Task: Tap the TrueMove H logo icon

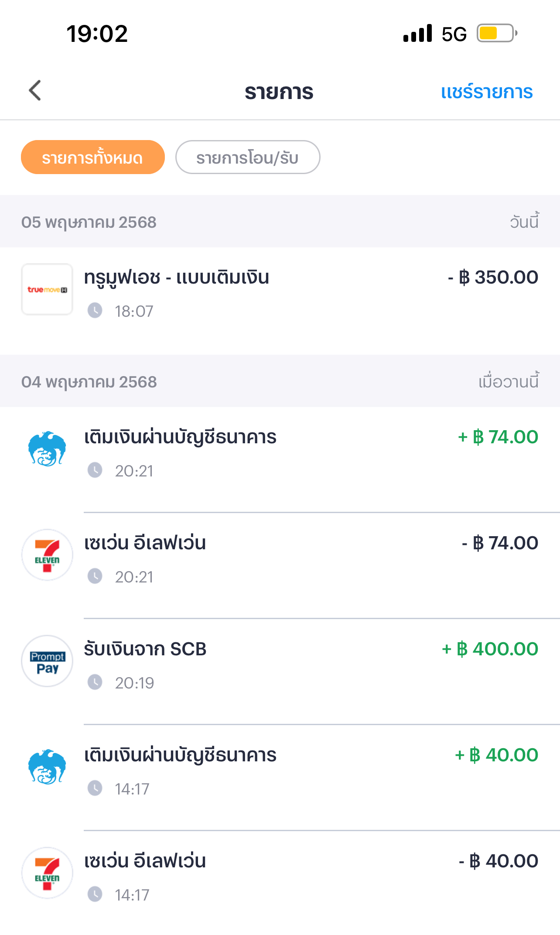Action: pos(47,289)
